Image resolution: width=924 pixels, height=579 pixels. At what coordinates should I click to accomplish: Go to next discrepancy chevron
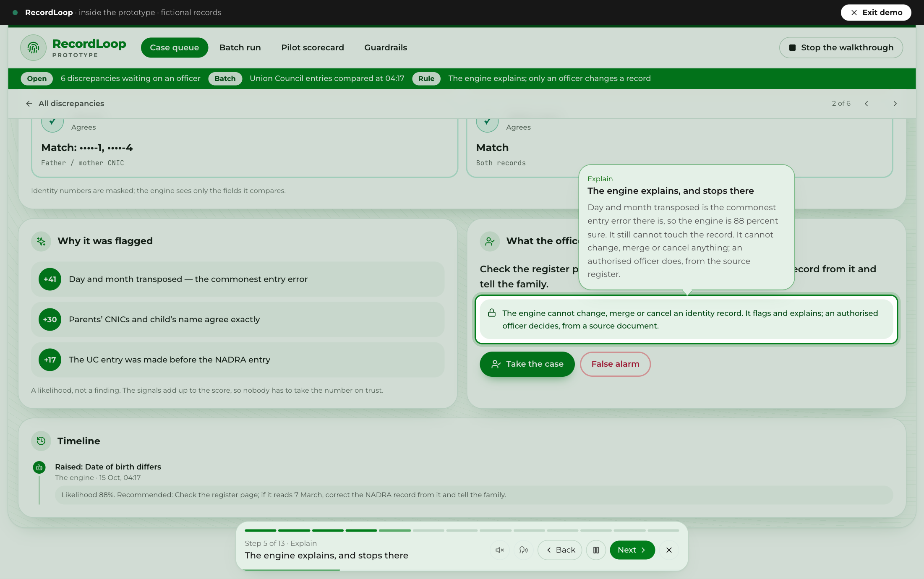coord(895,103)
